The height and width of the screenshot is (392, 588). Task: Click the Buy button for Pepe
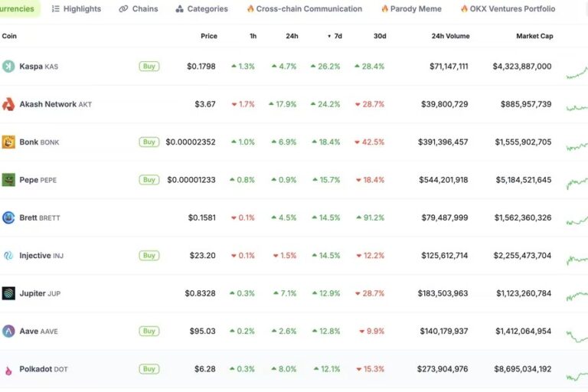tap(149, 180)
